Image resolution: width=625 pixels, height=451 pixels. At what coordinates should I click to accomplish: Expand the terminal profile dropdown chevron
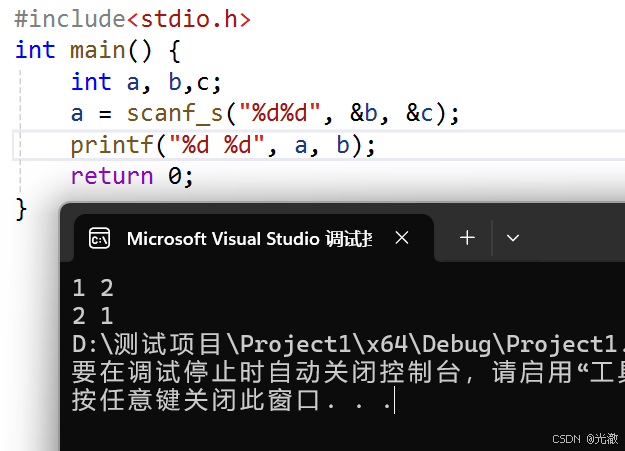(513, 238)
